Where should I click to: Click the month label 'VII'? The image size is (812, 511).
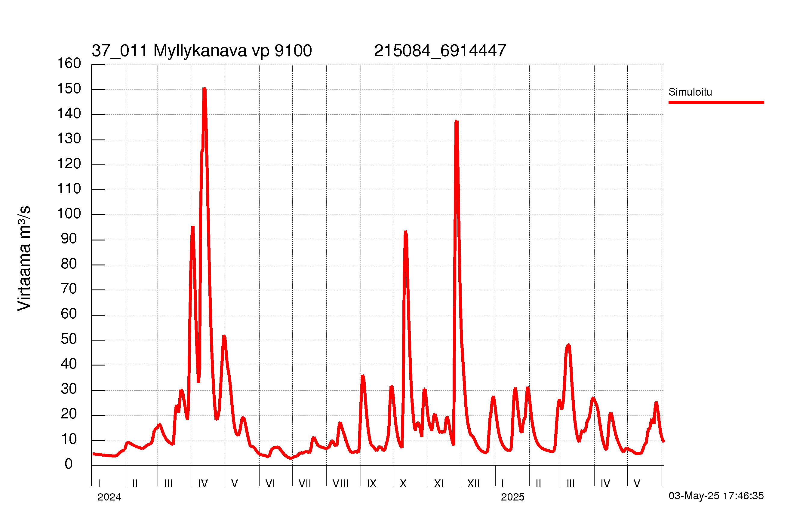coord(305,484)
